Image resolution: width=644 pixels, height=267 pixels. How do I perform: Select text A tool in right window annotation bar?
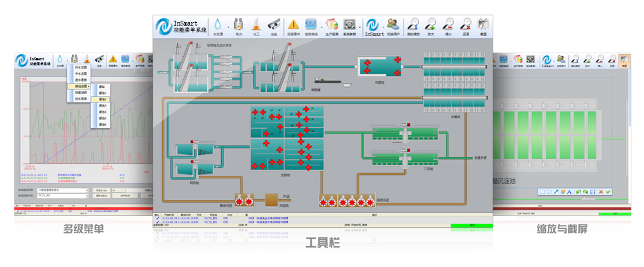click(x=569, y=192)
